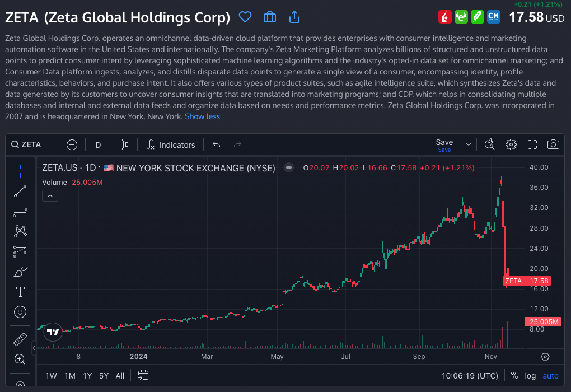Open the quick search lightning icon
The width and height of the screenshot is (571, 392).
click(x=490, y=144)
